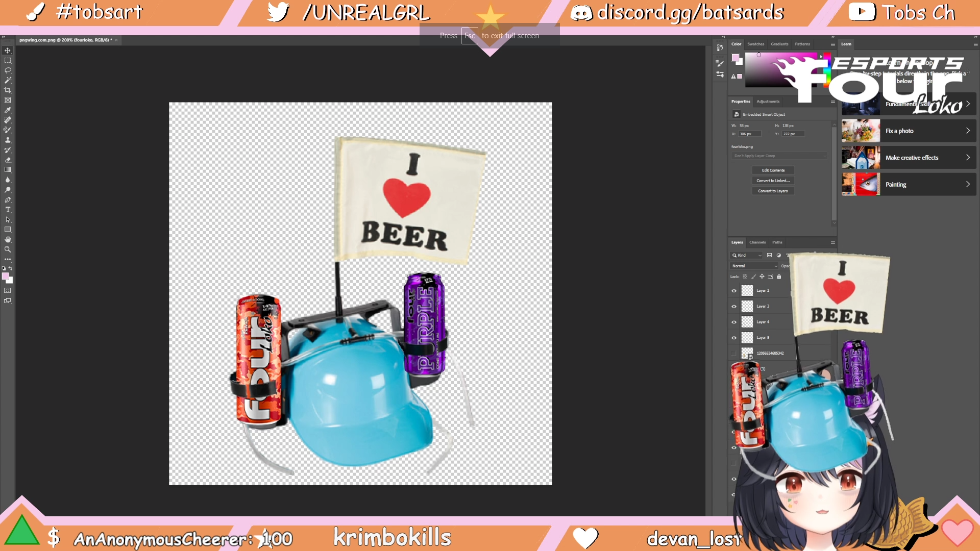Toggle the pixel layer filter icon

point(769,255)
